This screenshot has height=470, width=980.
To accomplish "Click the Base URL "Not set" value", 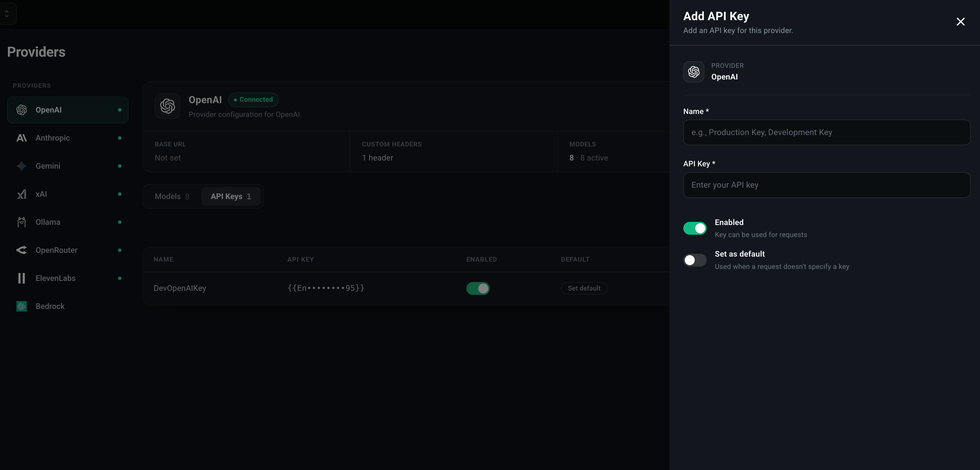I will point(168,158).
